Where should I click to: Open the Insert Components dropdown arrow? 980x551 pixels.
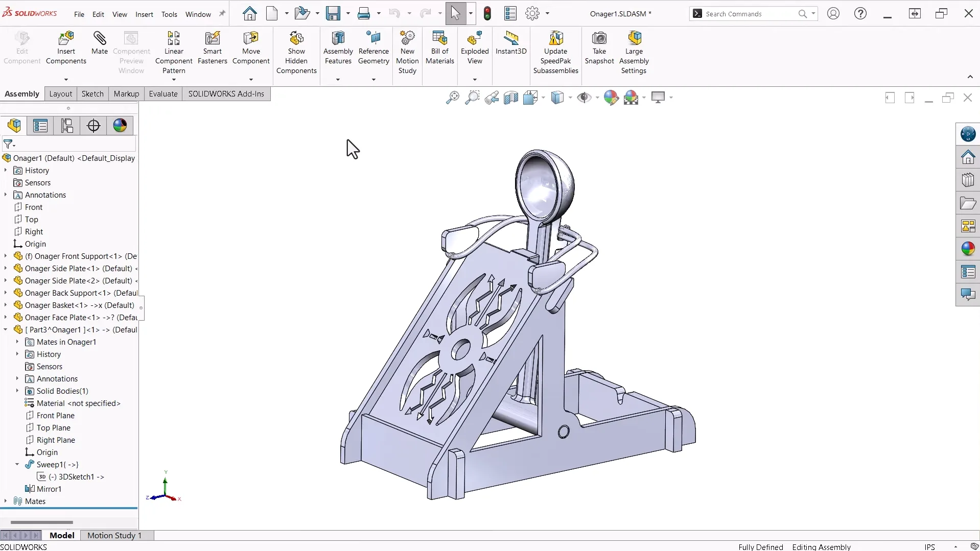[66, 80]
